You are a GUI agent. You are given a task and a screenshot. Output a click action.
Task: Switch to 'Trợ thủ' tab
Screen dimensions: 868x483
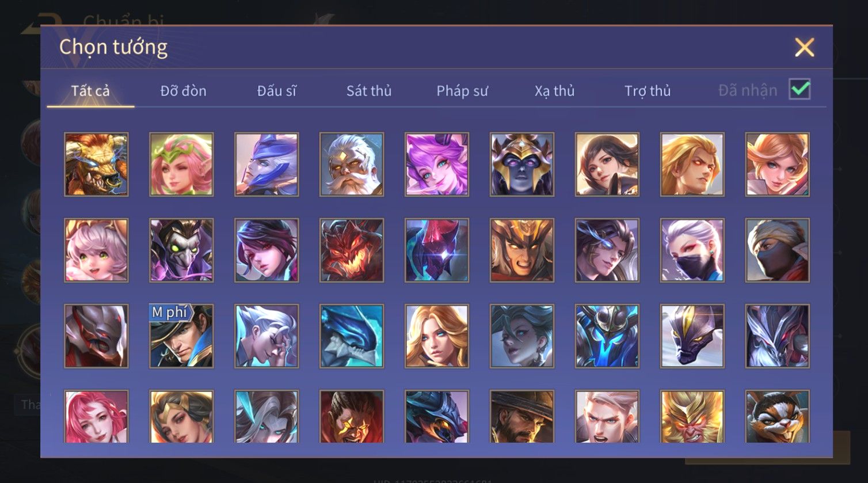tap(648, 91)
